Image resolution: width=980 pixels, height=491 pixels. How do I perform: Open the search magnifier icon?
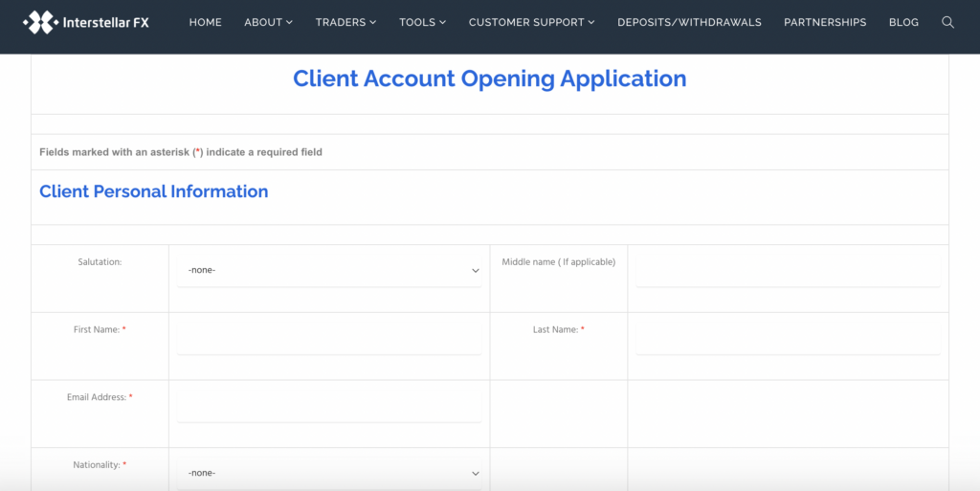click(947, 22)
